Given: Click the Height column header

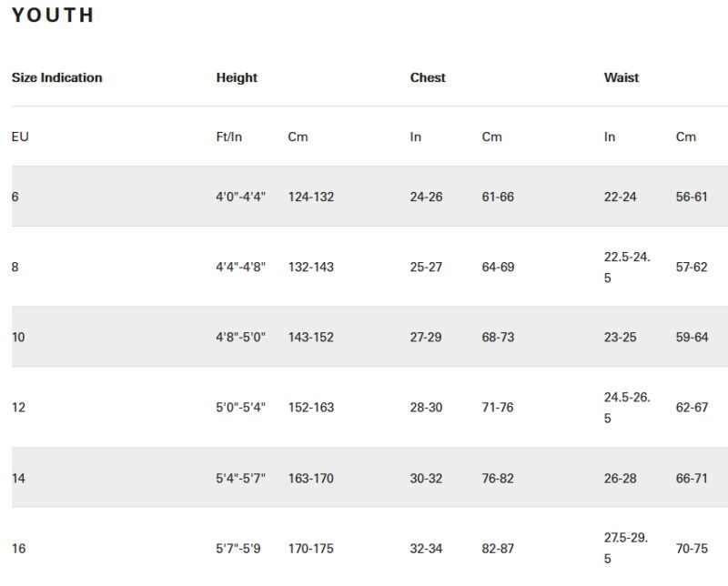Looking at the screenshot, I should pos(237,77).
